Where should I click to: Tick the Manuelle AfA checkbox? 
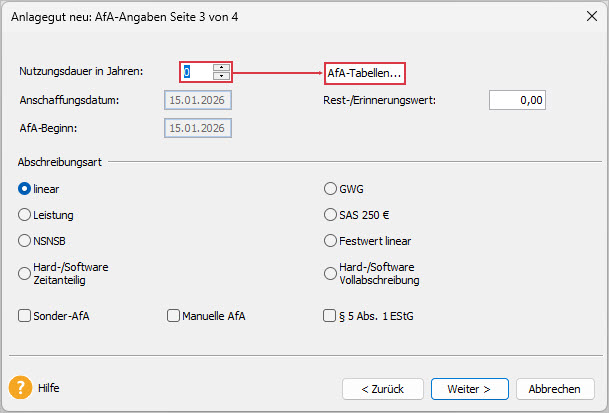173,316
